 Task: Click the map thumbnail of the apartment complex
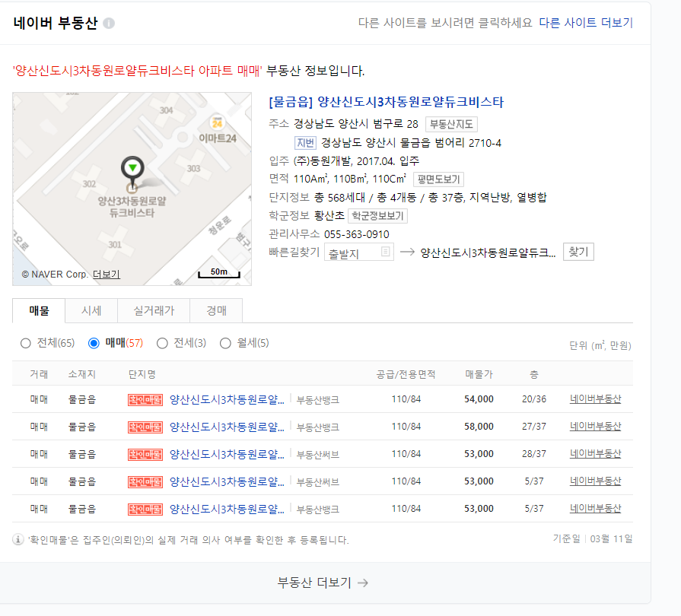coord(132,189)
